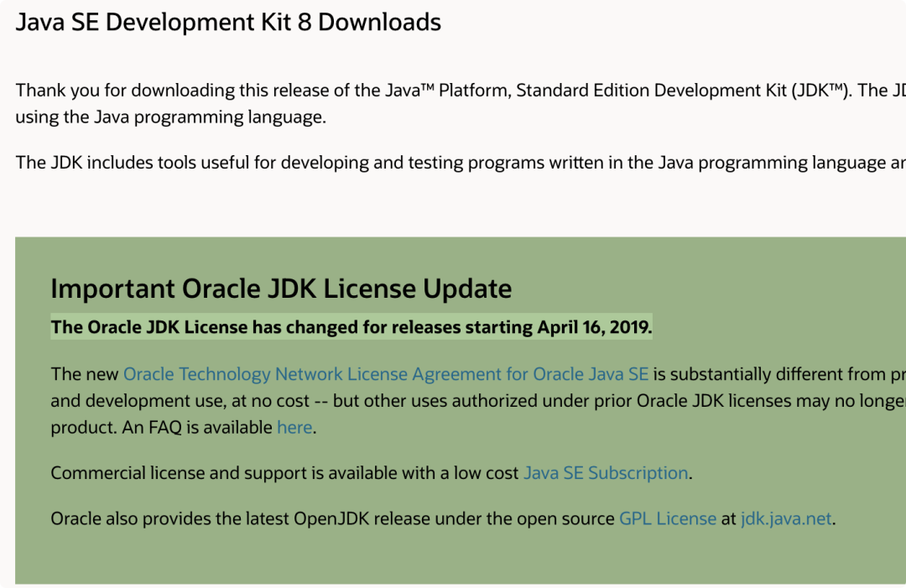
Task: Click the 'The JDK includes tools useful' sentence
Action: point(461,163)
